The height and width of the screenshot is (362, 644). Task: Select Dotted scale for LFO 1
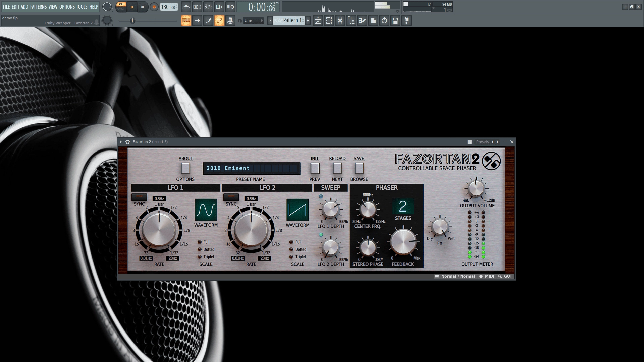point(200,249)
